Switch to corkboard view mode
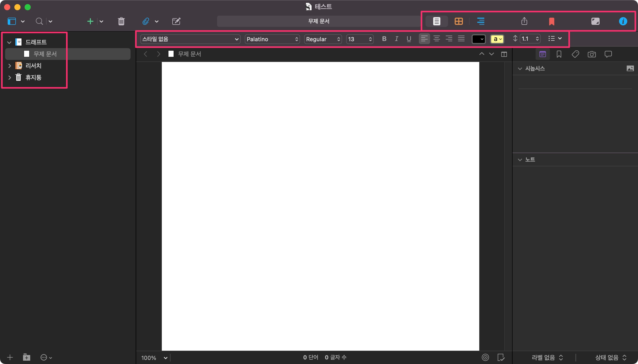The image size is (638, 364). 459,21
